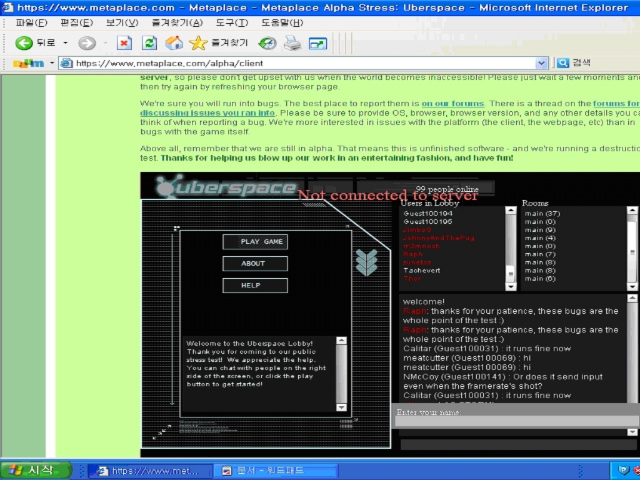Click the 검색 search label
The width and height of the screenshot is (640, 480).
[581, 63]
